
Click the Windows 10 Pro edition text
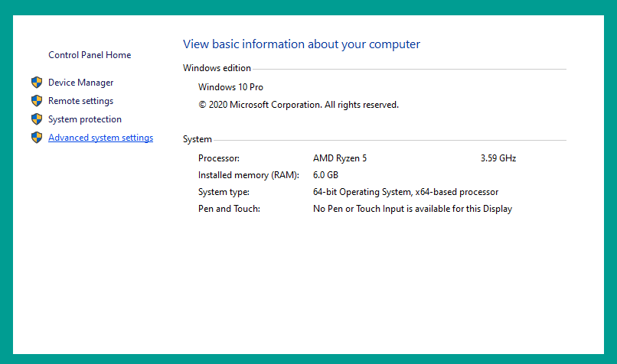pyautogui.click(x=230, y=87)
